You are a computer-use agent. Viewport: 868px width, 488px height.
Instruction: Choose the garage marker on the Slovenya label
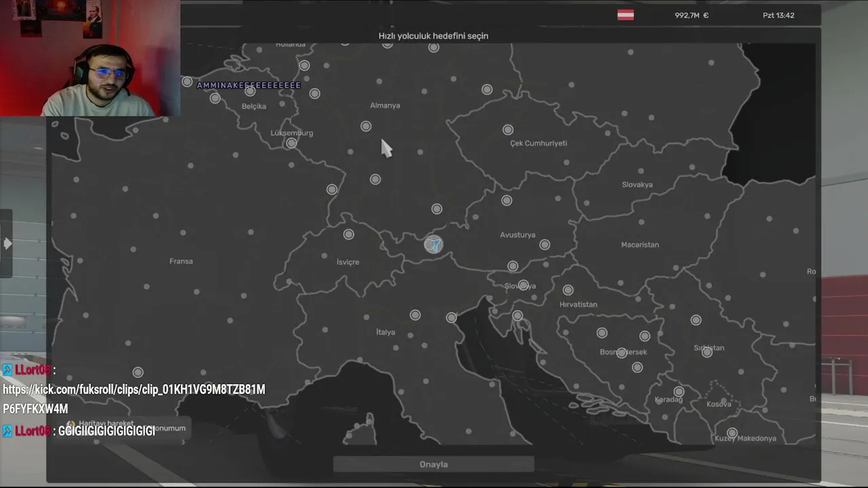[523, 285]
